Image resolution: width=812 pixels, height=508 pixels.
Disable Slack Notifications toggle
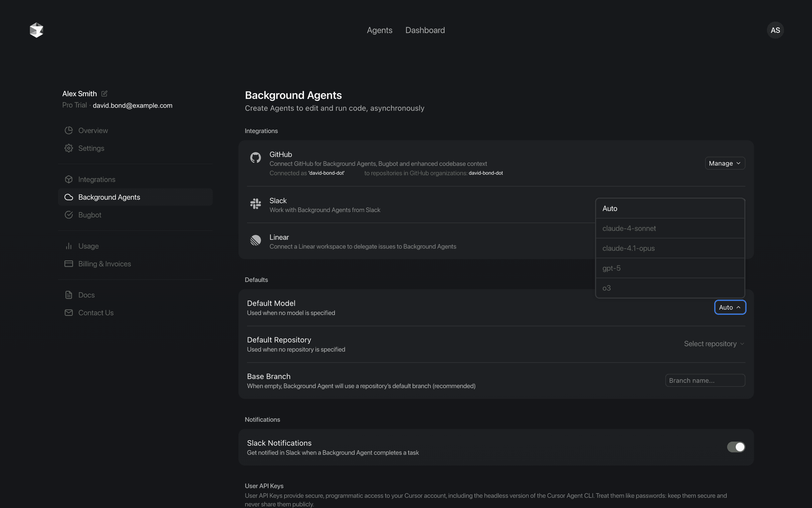tap(736, 447)
